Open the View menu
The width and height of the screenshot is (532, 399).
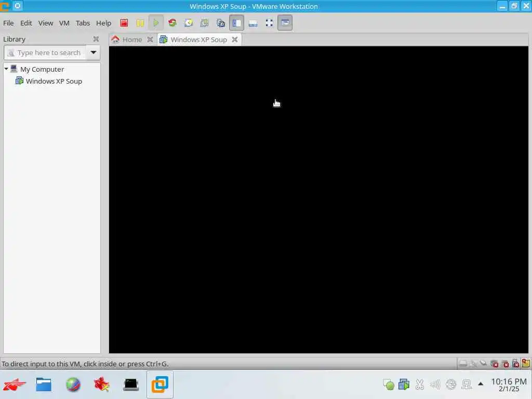pos(46,23)
